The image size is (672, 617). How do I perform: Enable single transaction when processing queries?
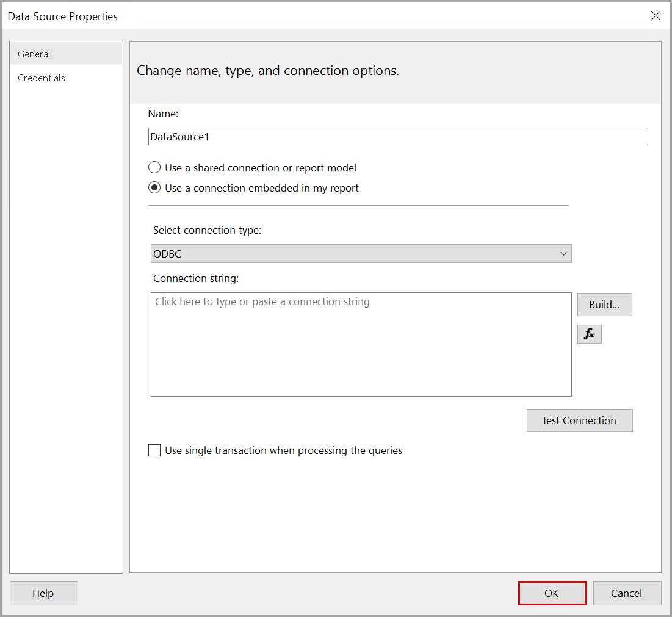(x=155, y=451)
